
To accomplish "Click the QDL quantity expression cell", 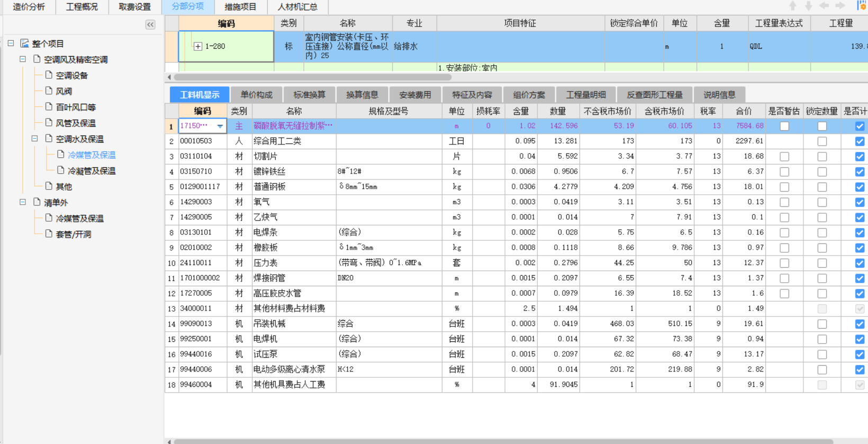I will pyautogui.click(x=779, y=47).
